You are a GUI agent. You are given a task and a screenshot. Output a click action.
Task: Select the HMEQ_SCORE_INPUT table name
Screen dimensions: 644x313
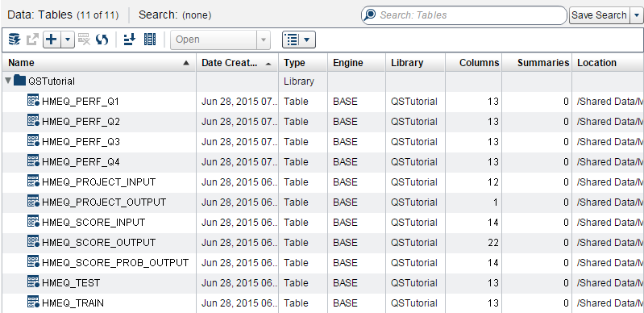point(93,223)
